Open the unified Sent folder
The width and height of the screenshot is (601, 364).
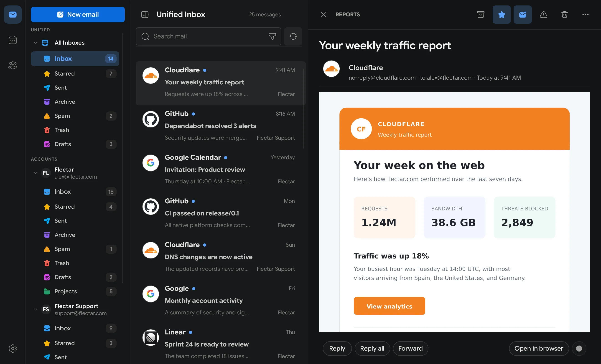(75, 88)
